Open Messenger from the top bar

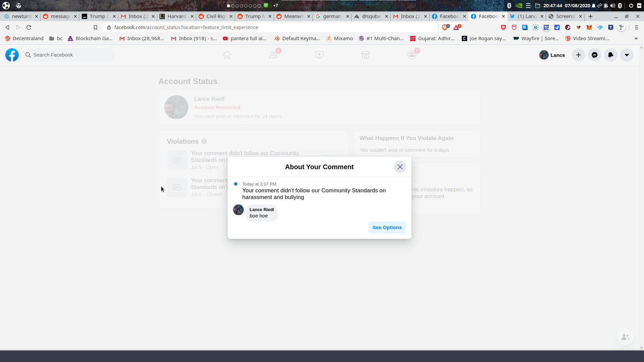pos(595,55)
